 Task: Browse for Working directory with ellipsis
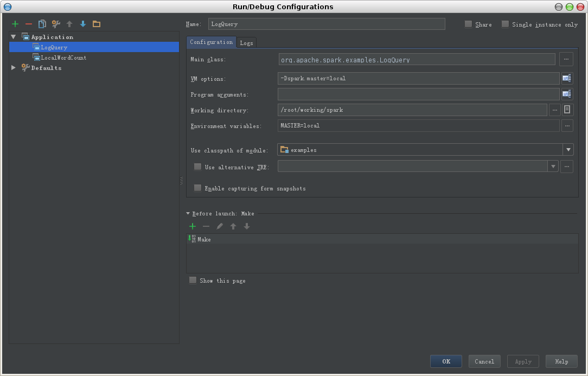click(x=554, y=110)
